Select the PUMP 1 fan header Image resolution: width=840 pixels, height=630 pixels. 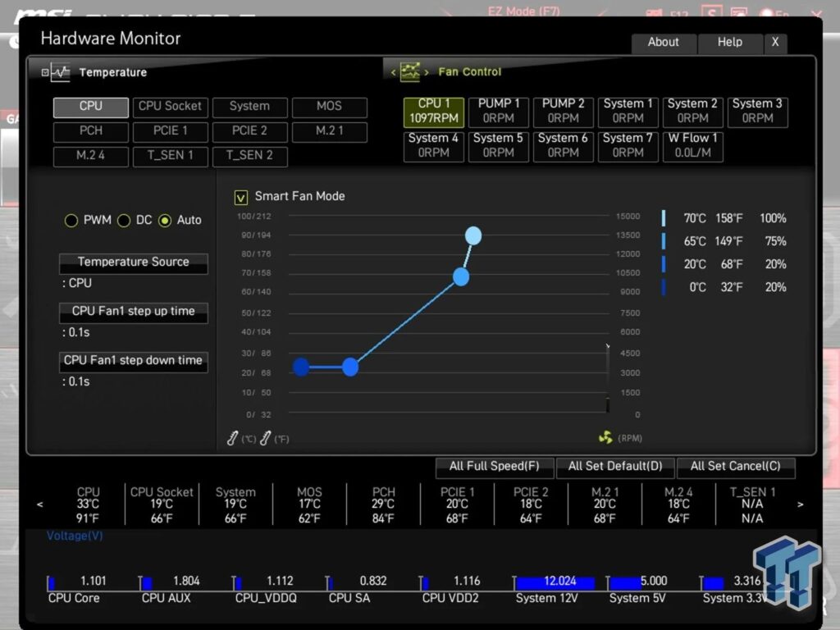499,112
